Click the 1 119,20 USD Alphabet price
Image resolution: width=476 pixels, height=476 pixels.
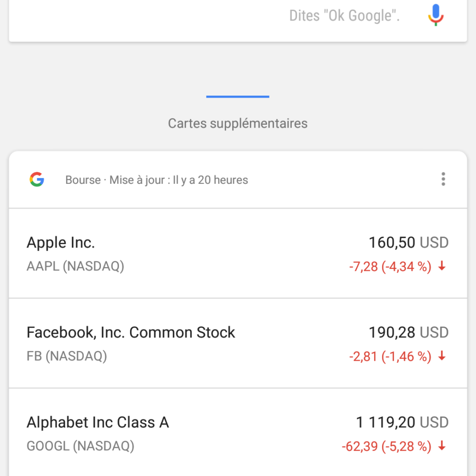point(402,422)
